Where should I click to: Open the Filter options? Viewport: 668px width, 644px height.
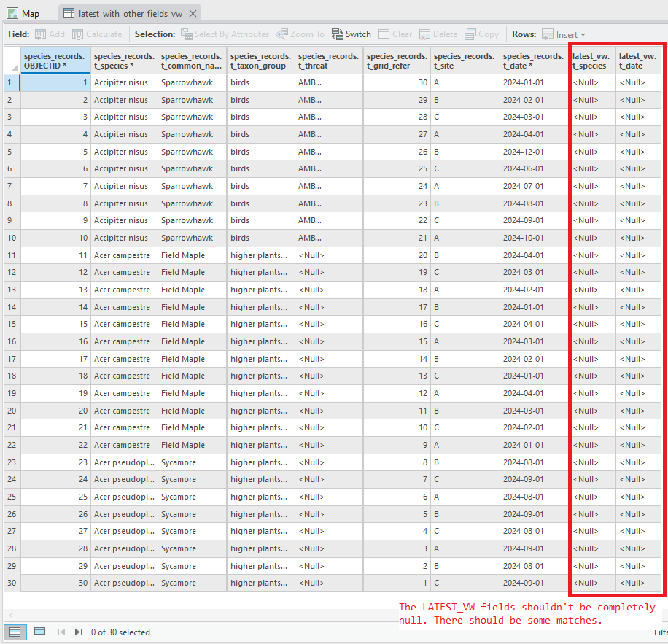point(660,632)
